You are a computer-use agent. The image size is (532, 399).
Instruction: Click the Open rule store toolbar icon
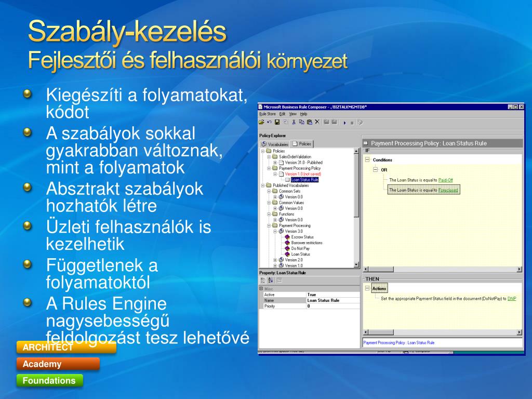(x=261, y=122)
